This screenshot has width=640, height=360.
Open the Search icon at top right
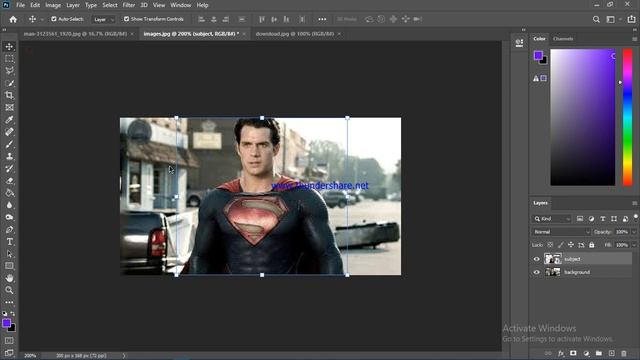point(596,19)
